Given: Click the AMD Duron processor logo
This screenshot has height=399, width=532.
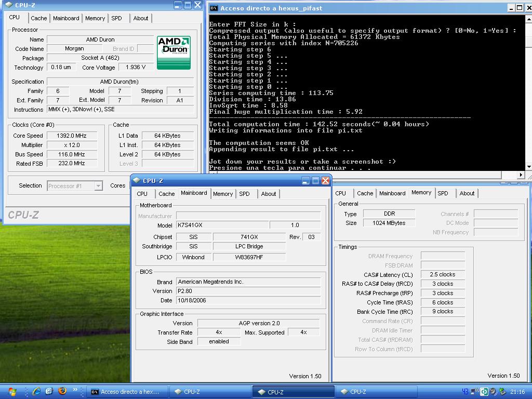Looking at the screenshot, I should click(x=174, y=52).
